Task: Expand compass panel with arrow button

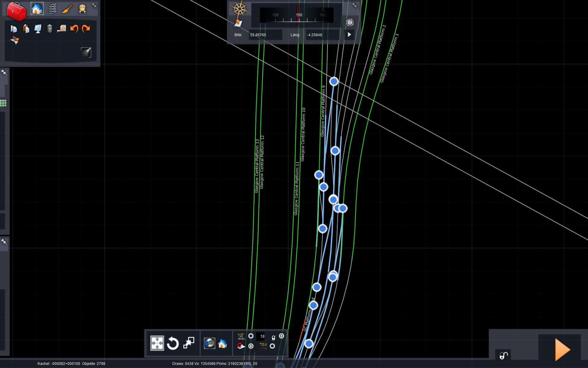Action: click(x=349, y=35)
